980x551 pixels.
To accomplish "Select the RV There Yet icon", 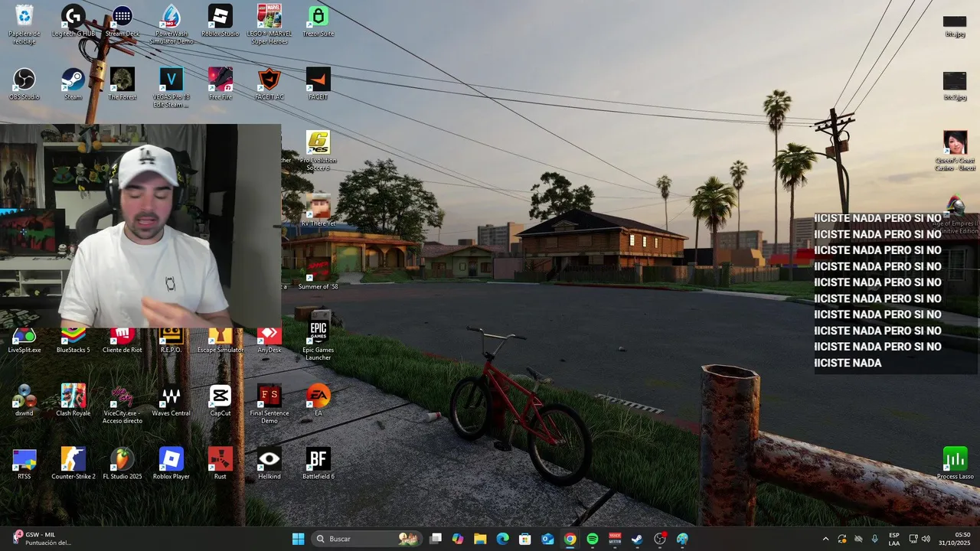I will [318, 210].
